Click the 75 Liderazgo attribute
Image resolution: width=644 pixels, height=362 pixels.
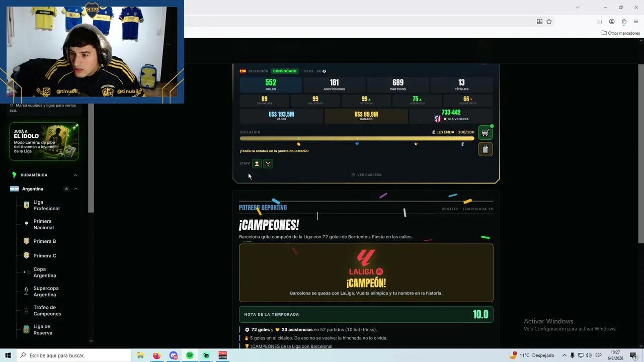[x=417, y=101]
